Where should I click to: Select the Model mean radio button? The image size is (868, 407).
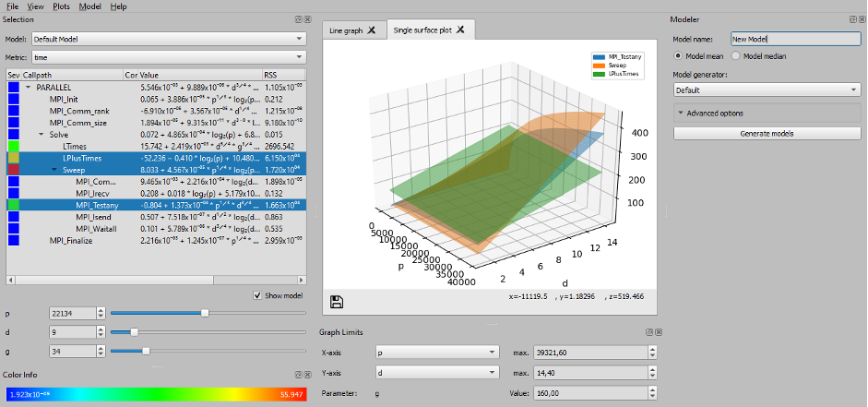click(678, 56)
